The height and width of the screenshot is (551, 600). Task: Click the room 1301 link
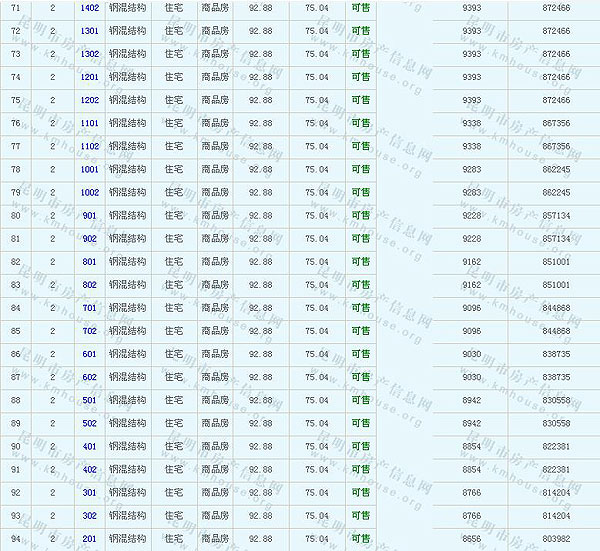[89, 31]
